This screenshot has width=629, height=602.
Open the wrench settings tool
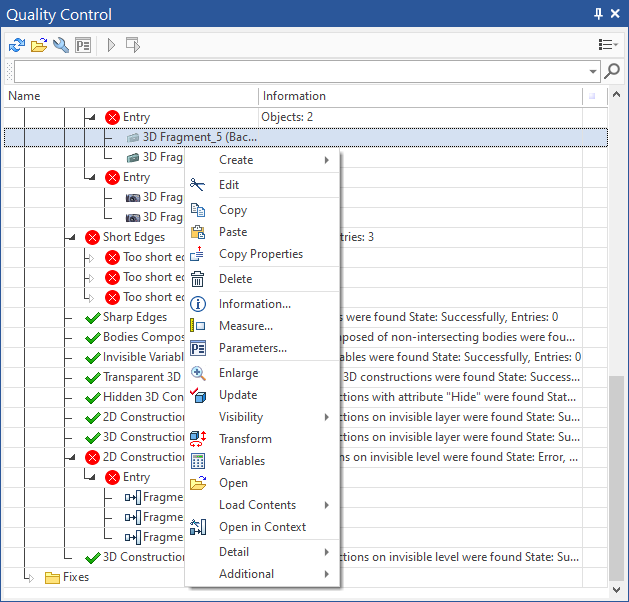pyautogui.click(x=61, y=45)
